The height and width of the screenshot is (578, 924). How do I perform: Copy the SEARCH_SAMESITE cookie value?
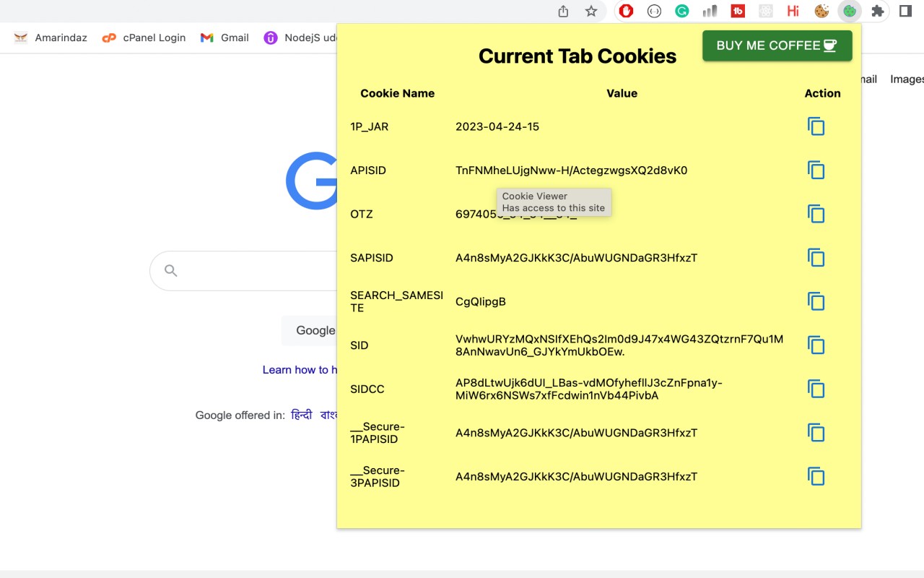[816, 301]
